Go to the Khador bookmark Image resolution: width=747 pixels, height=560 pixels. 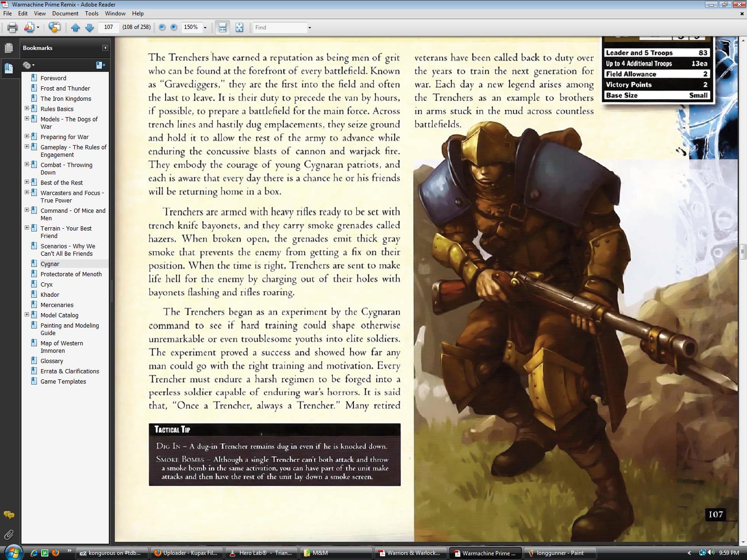coord(50,295)
